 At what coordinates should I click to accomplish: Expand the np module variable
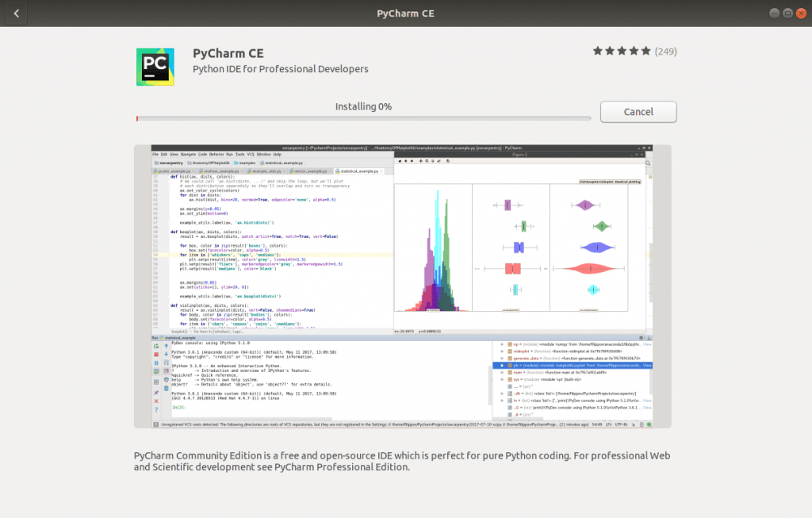[x=502, y=344]
